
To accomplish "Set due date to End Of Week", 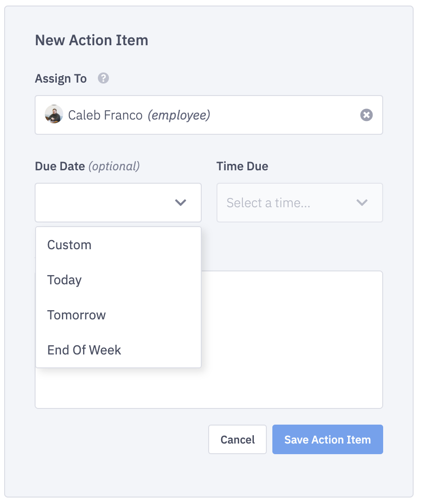I will (x=84, y=350).
